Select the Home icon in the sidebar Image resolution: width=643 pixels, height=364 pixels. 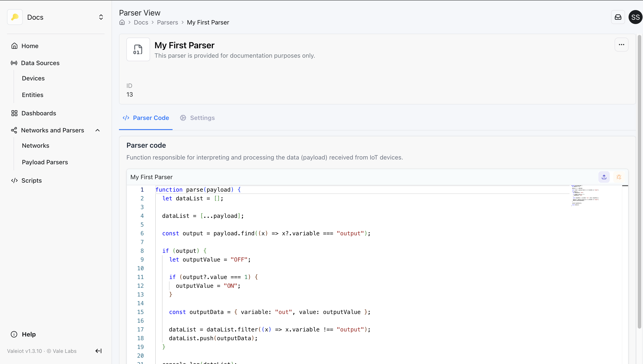tap(14, 46)
